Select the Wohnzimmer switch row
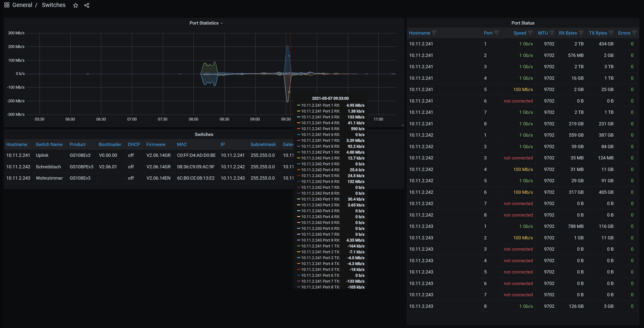Image resolution: width=644 pixels, height=328 pixels. pos(49,178)
